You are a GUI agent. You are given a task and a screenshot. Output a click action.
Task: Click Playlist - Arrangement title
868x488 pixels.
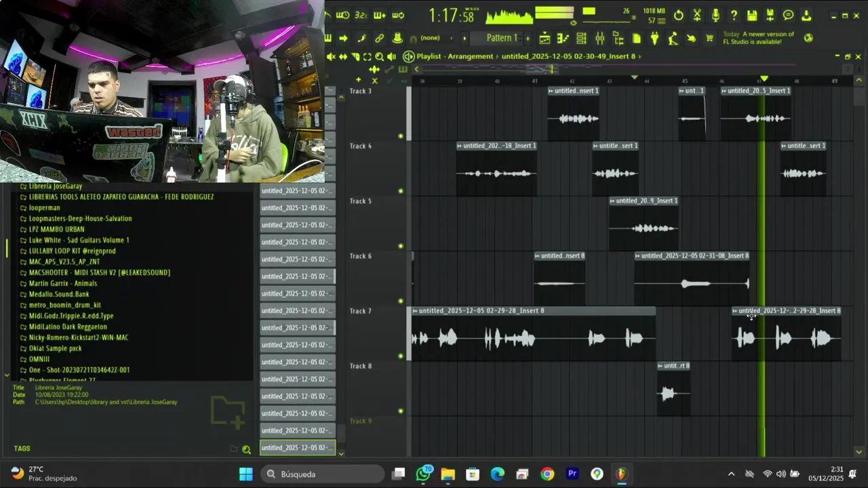pos(454,57)
